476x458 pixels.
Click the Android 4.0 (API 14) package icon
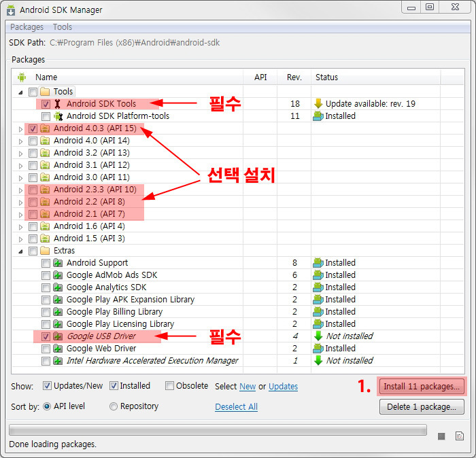[x=45, y=141]
